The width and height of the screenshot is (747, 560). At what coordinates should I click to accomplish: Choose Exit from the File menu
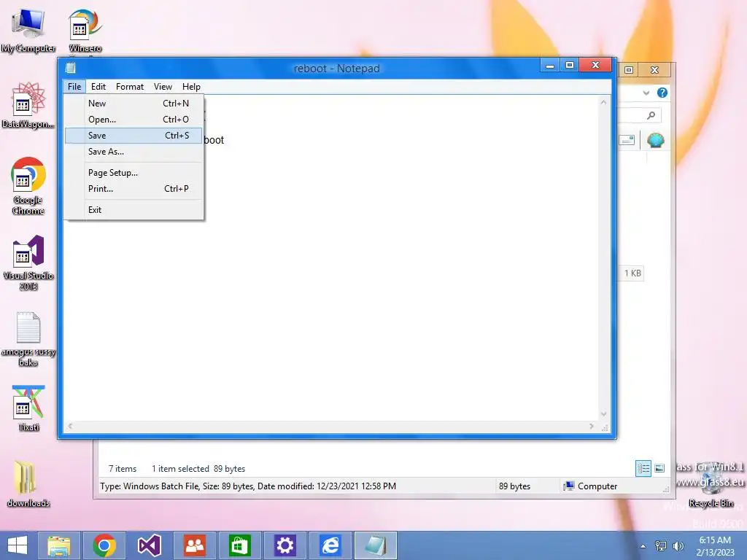[x=133, y=210]
